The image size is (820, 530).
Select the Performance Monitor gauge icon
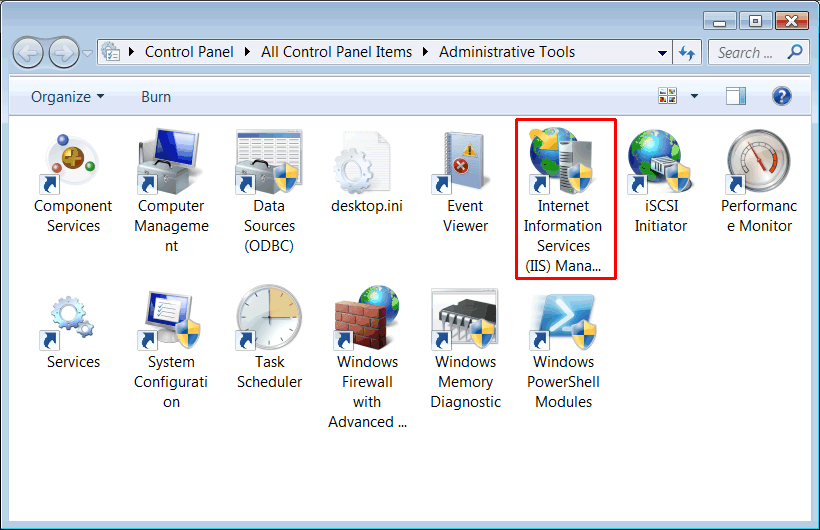pyautogui.click(x=758, y=162)
